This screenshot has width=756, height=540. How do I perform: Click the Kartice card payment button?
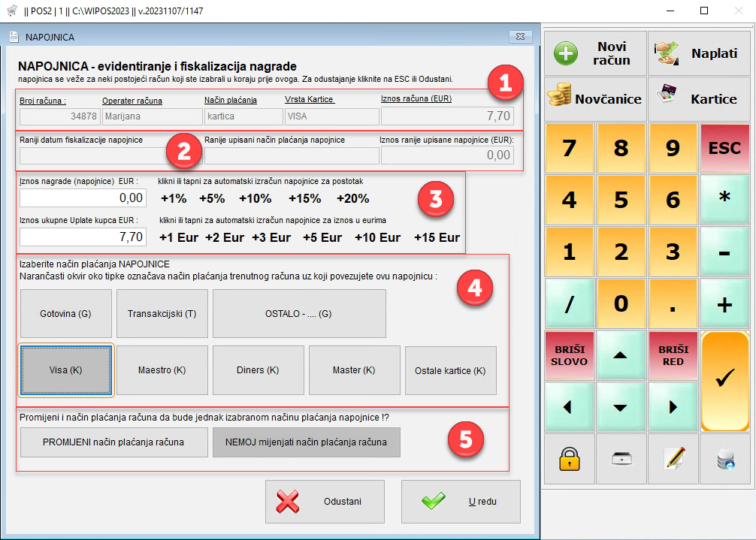699,98
